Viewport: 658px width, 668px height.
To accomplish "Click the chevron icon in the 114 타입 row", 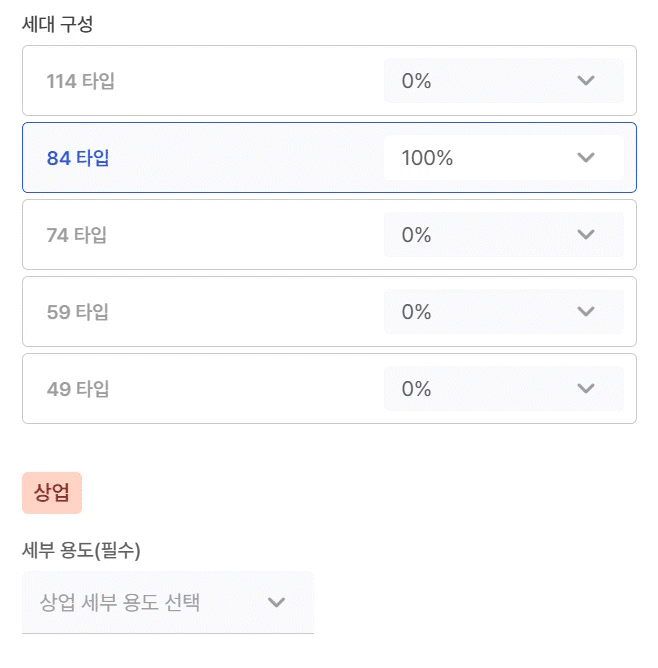I will [x=586, y=81].
